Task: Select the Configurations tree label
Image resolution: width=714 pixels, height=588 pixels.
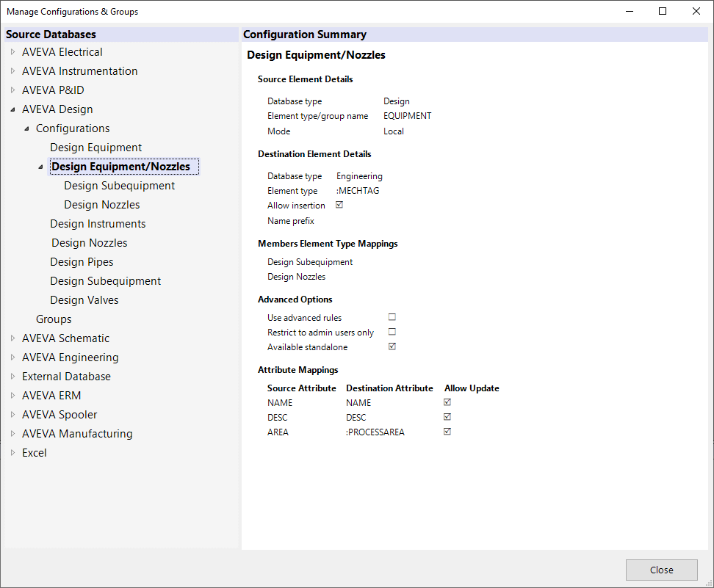Action: click(73, 128)
